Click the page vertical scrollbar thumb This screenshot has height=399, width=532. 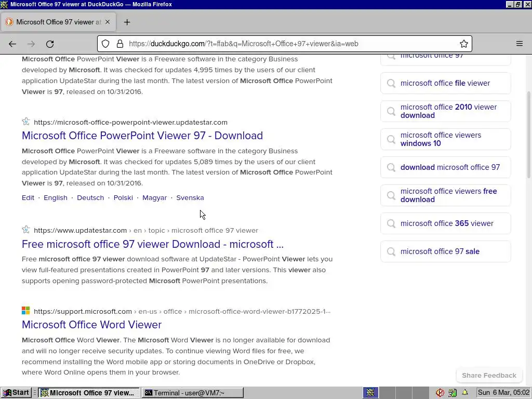point(528,135)
